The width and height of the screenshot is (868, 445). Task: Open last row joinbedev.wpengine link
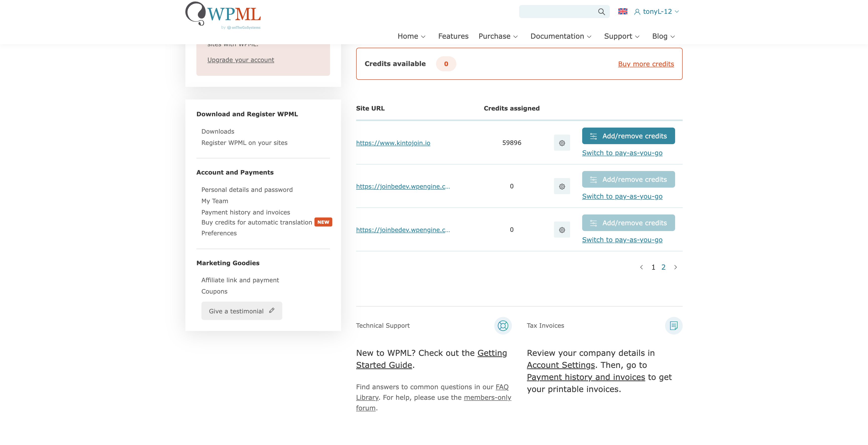click(x=403, y=230)
